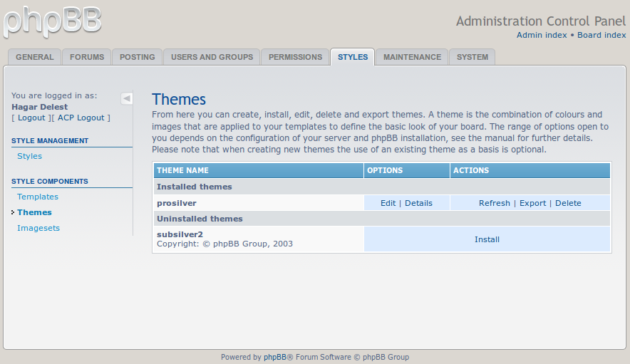
Task: Select Templates under Style Components
Action: [38, 197]
